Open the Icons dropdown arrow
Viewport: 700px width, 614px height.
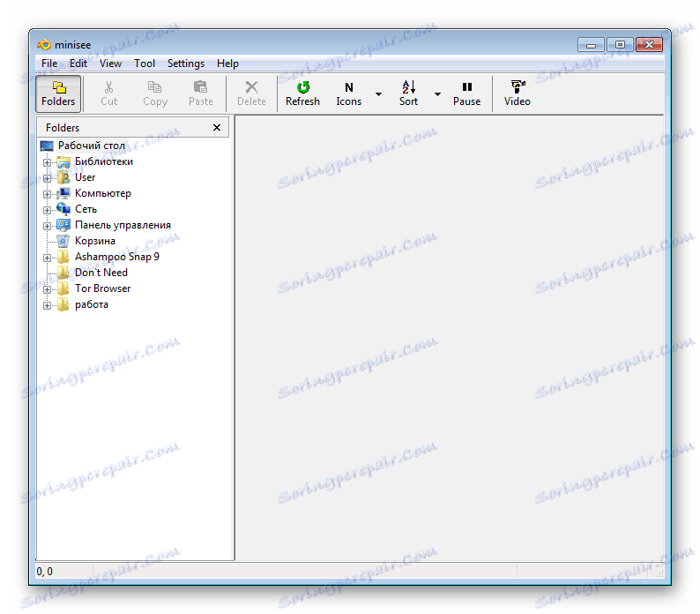pyautogui.click(x=378, y=94)
